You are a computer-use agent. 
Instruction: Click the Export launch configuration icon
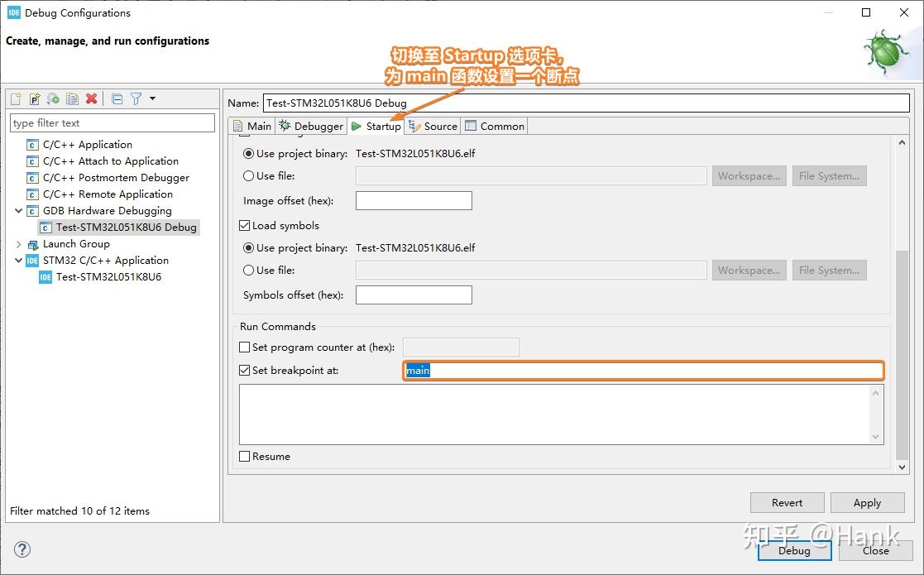[x=53, y=99]
